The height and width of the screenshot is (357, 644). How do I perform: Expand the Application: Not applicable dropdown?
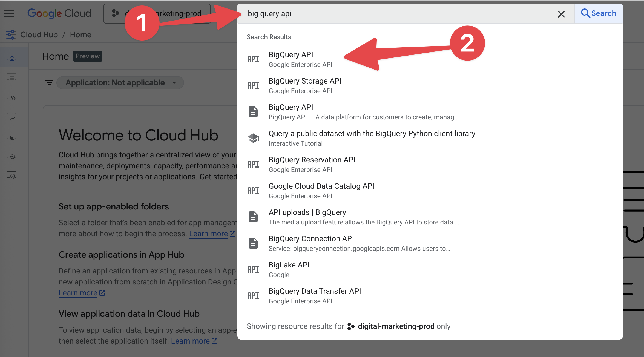pos(120,83)
